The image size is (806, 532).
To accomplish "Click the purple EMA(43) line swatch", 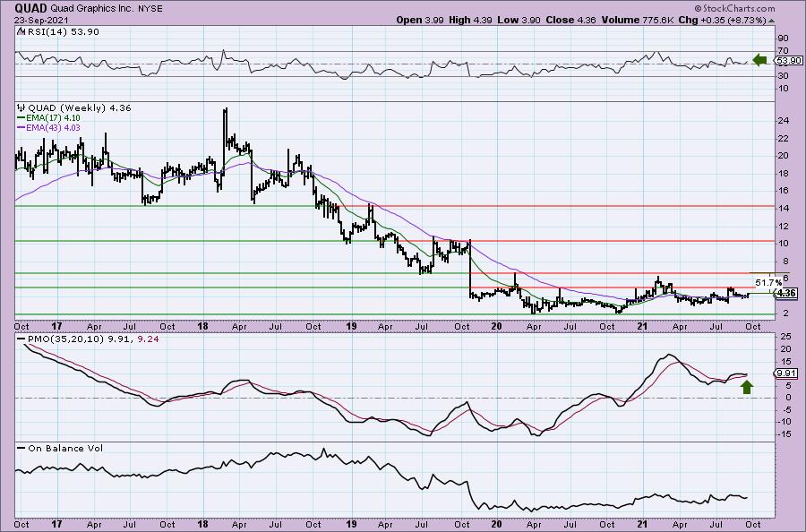I will click(21, 127).
